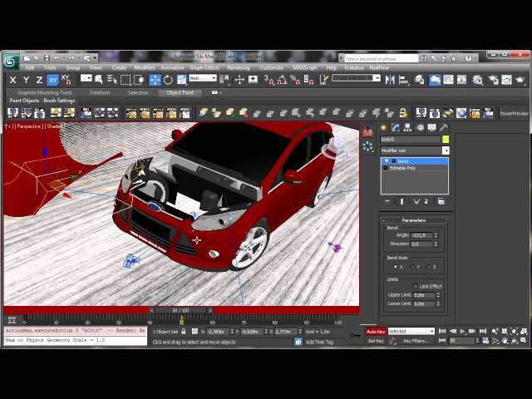The image size is (532, 399).
Task: Click the Align tool
Action: (404, 80)
